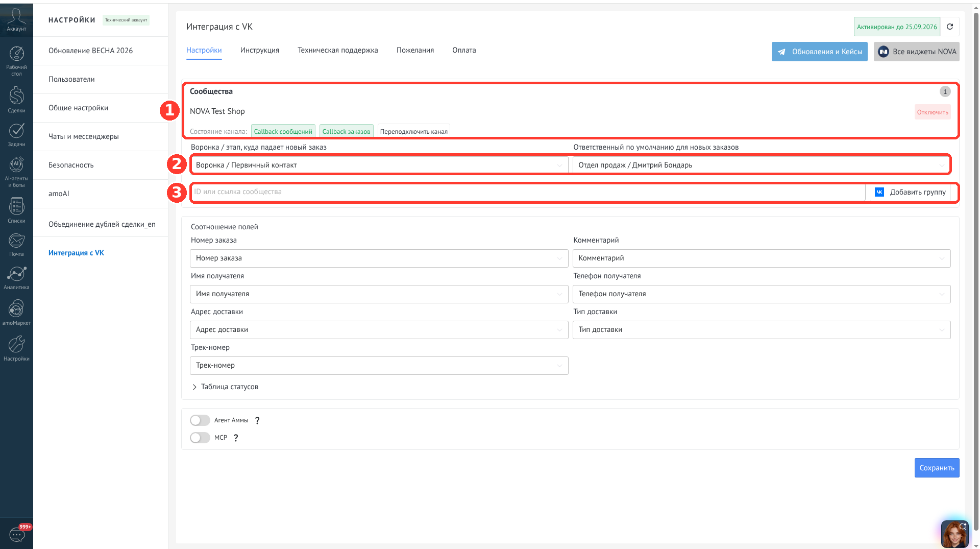980x549 pixels.
Task: Open the Трек-номер field dropdown
Action: 379,366
